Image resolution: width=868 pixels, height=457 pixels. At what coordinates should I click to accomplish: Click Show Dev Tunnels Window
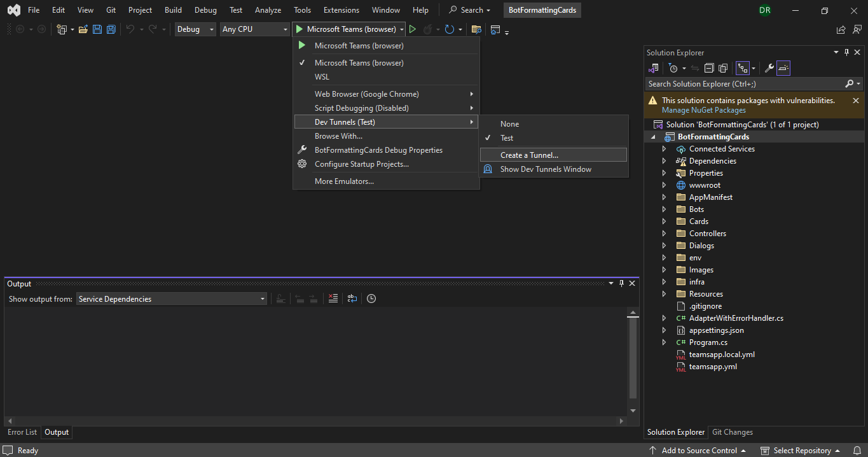[553, 169]
